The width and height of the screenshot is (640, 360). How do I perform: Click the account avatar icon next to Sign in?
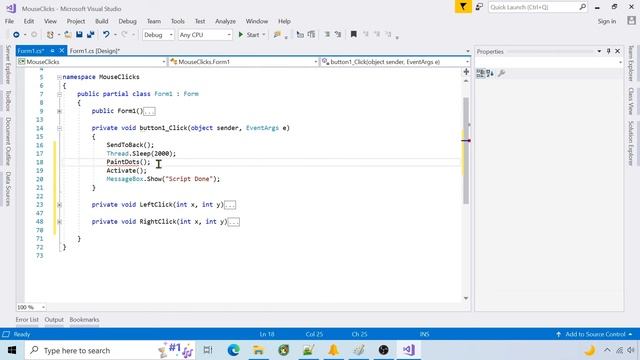tap(631, 20)
